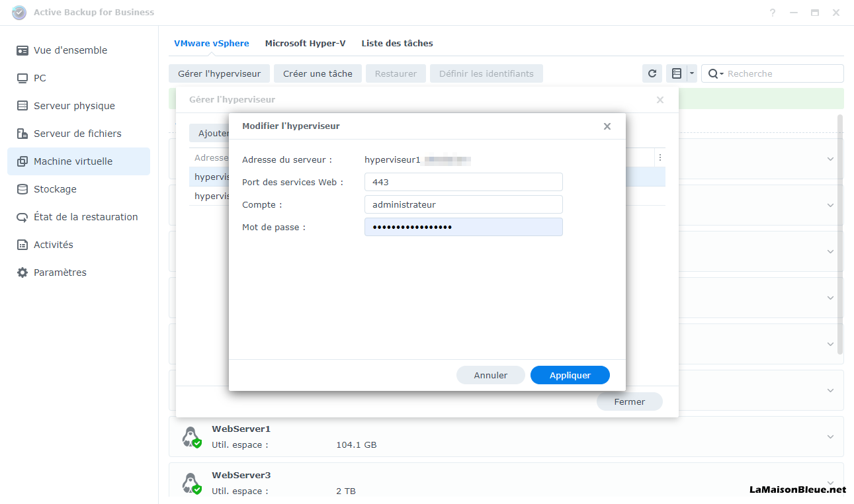Viewport: 854px width, 504px height.
Task: Click the Active Backup for Business app logo
Action: 19,13
